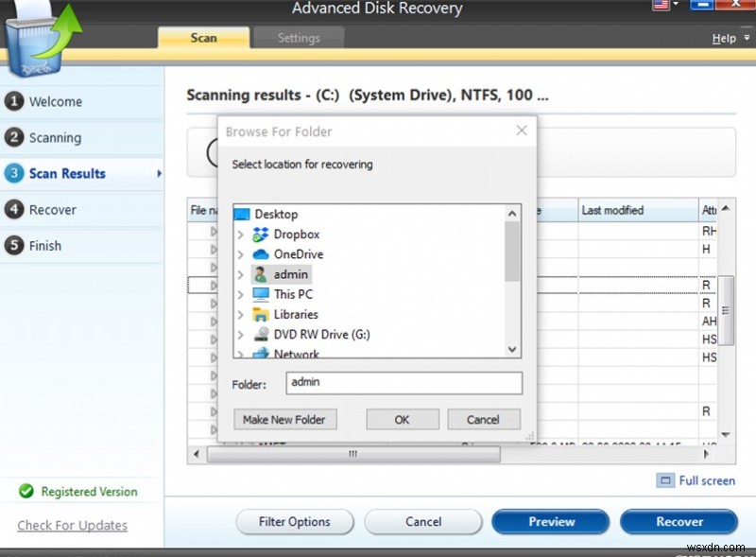The height and width of the screenshot is (557, 756).
Task: Open the language flag dropdown
Action: pyautogui.click(x=665, y=5)
